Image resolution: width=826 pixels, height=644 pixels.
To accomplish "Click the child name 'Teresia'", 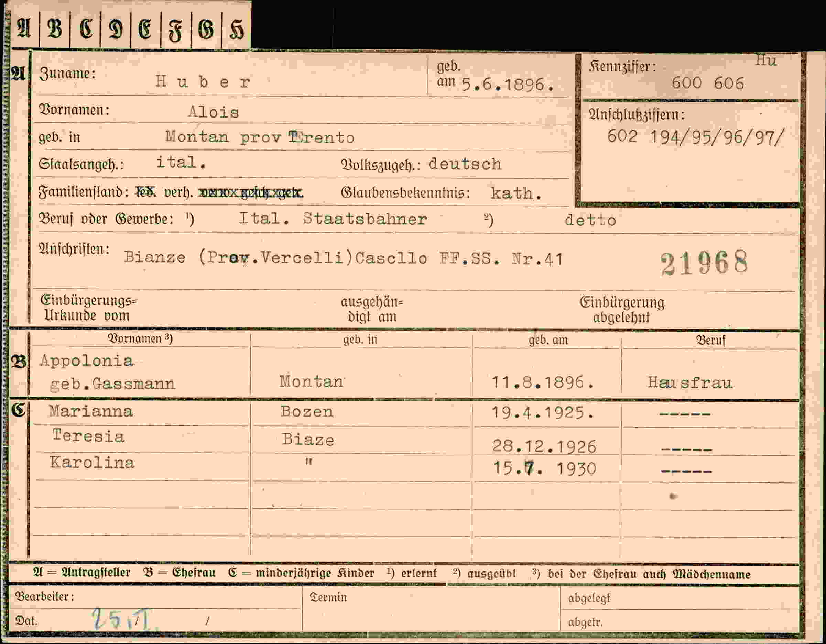I will [88, 436].
